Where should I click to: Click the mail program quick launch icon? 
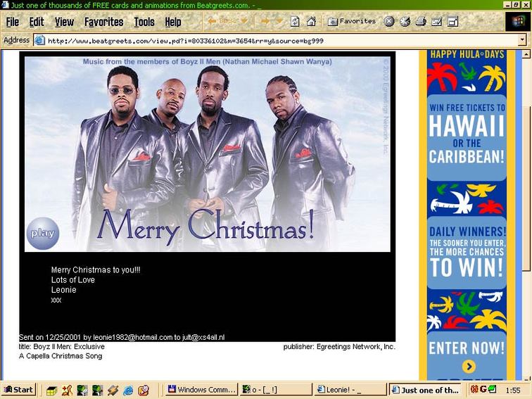click(x=144, y=391)
